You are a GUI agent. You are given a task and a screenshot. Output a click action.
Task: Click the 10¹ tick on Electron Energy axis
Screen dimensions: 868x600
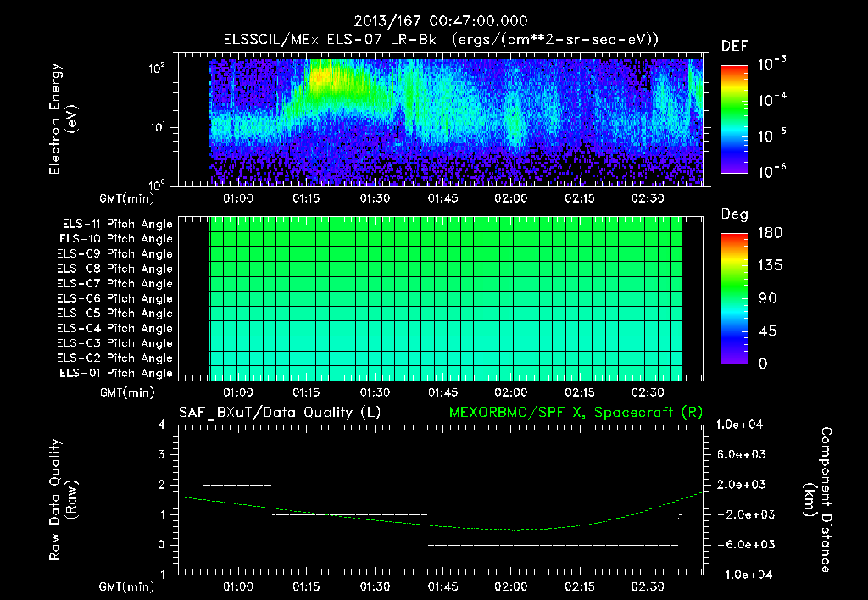157,127
